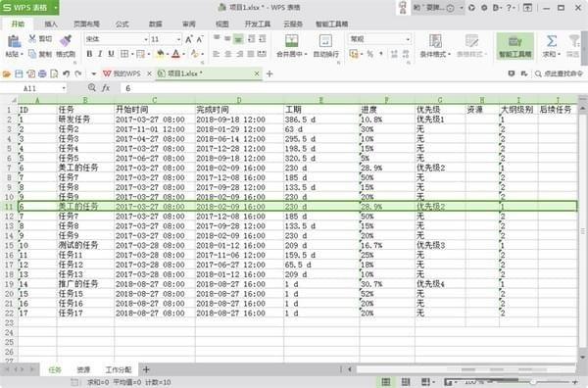Viewport: 588px width, 388px height.
Task: Toggle Bold formatting
Action: coord(89,54)
